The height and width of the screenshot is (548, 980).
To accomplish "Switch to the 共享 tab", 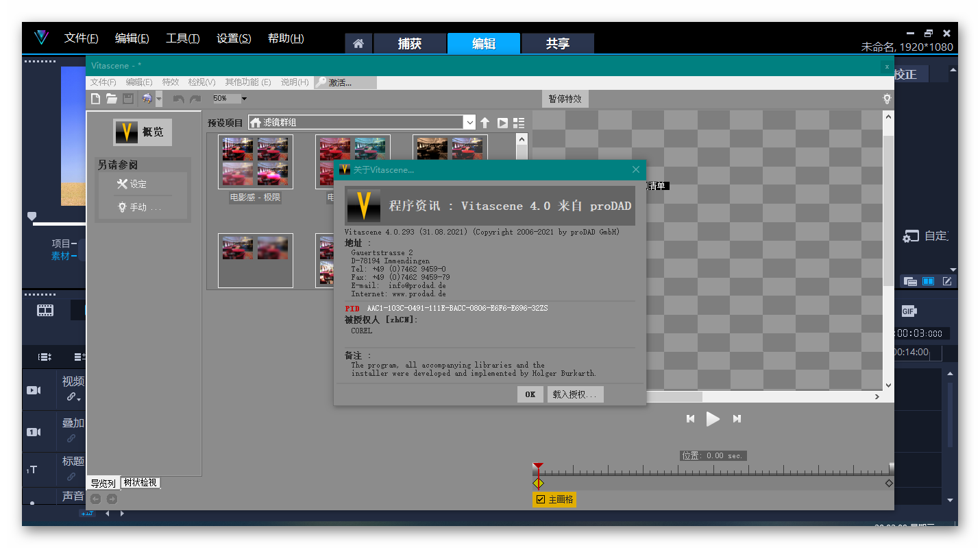I will 558,43.
